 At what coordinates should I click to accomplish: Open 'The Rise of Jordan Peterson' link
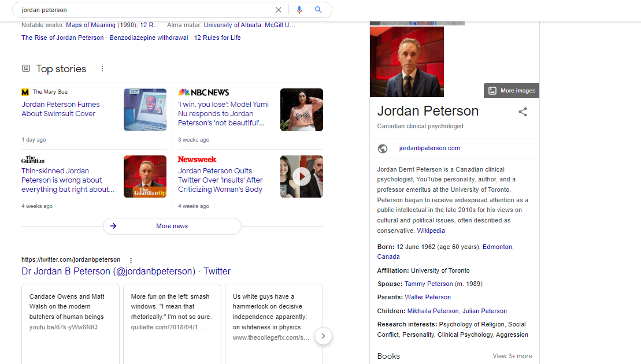click(62, 38)
